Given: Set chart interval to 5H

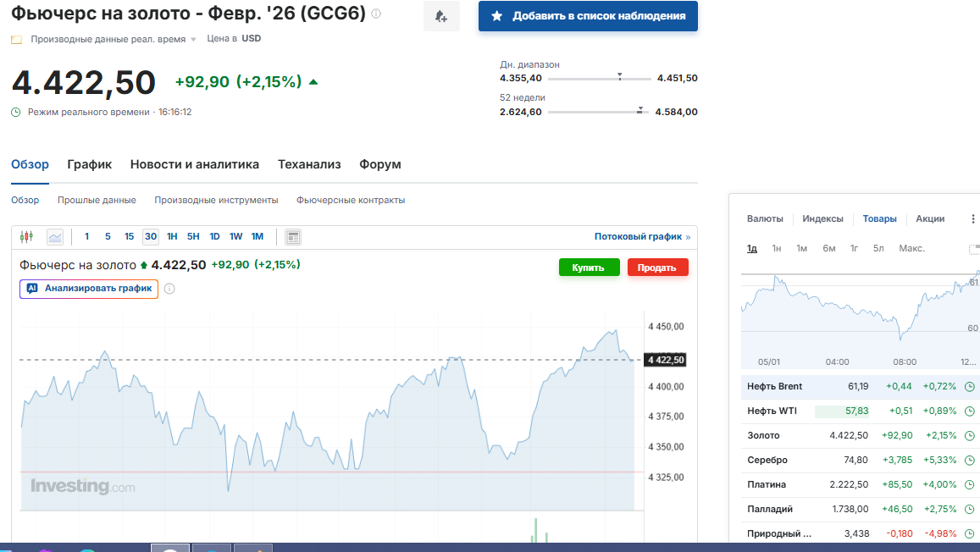Looking at the screenshot, I should (x=193, y=237).
